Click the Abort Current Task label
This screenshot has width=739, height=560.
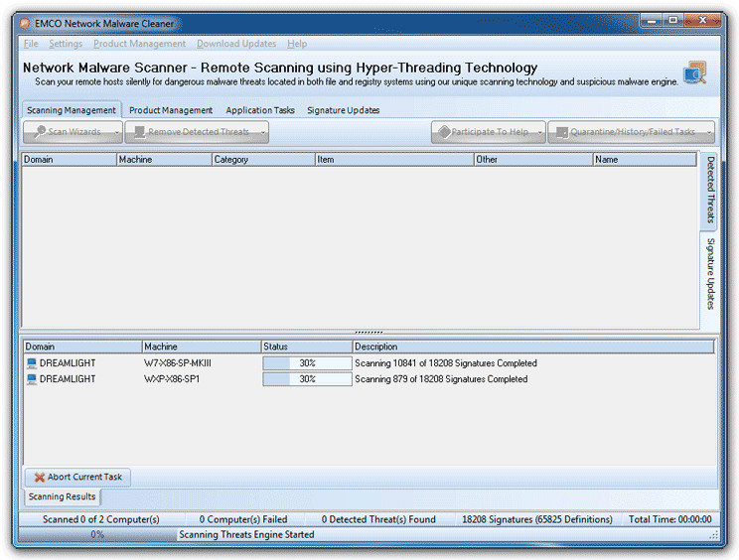[84, 478]
